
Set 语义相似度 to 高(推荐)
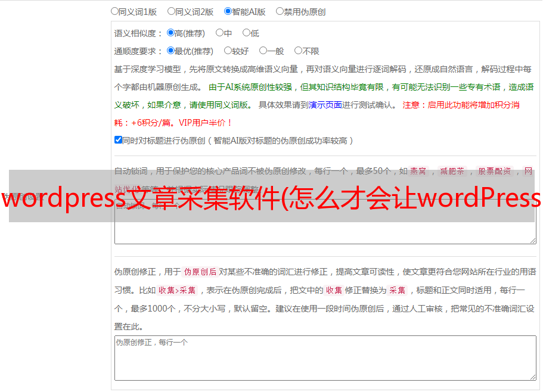click(x=170, y=33)
